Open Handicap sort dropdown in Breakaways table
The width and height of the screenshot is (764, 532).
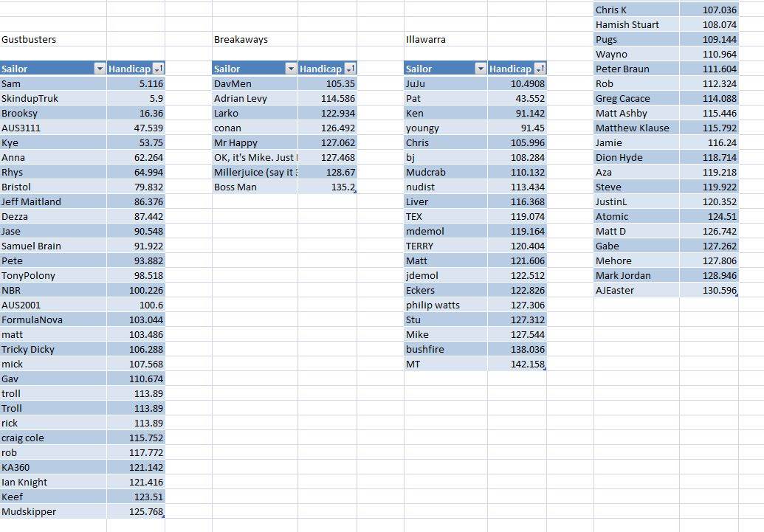pyautogui.click(x=350, y=69)
